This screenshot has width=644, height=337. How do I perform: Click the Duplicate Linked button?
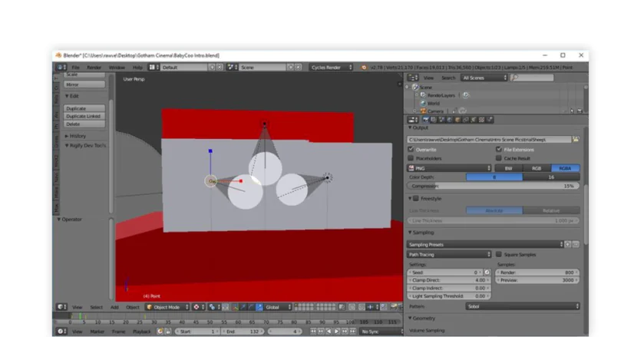pyautogui.click(x=84, y=117)
